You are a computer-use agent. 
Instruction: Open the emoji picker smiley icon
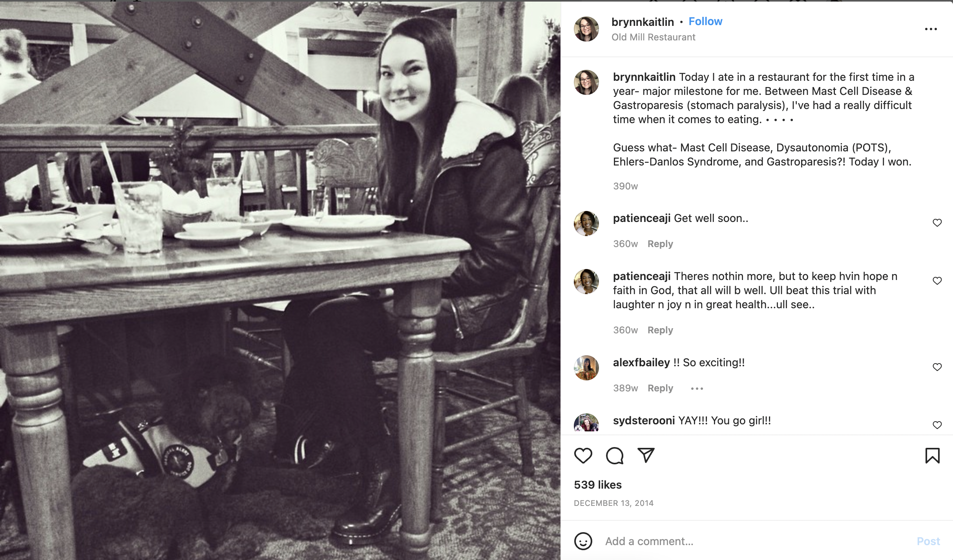click(x=583, y=541)
